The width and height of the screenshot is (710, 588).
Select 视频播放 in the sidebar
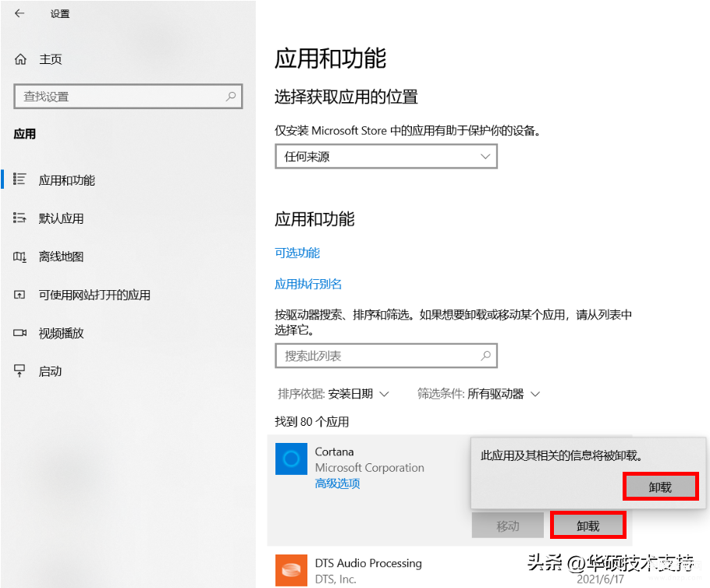(61, 333)
